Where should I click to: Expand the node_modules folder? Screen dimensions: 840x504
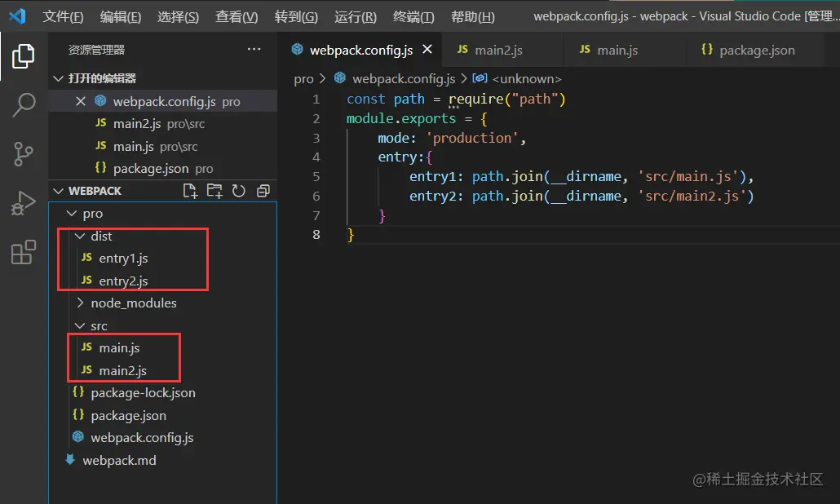163,303
